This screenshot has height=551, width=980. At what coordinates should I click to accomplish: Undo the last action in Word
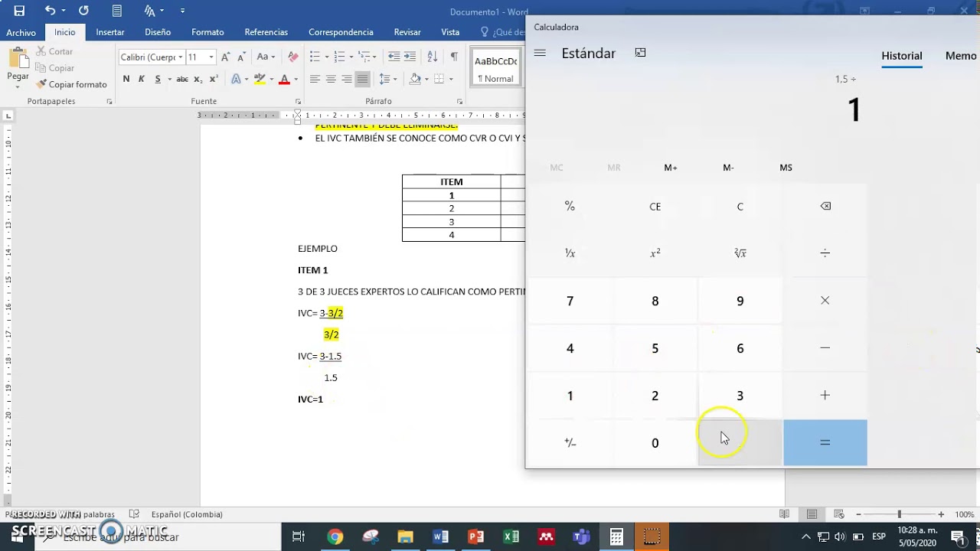(x=50, y=11)
